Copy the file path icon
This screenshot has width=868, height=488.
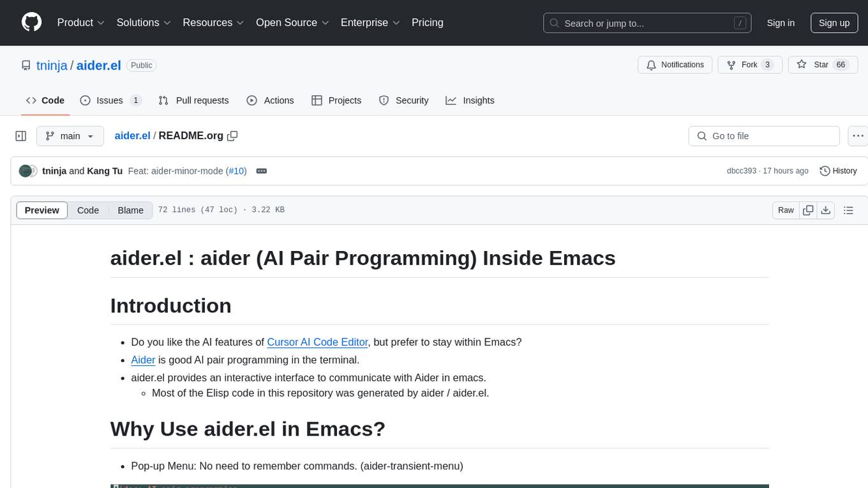click(233, 135)
